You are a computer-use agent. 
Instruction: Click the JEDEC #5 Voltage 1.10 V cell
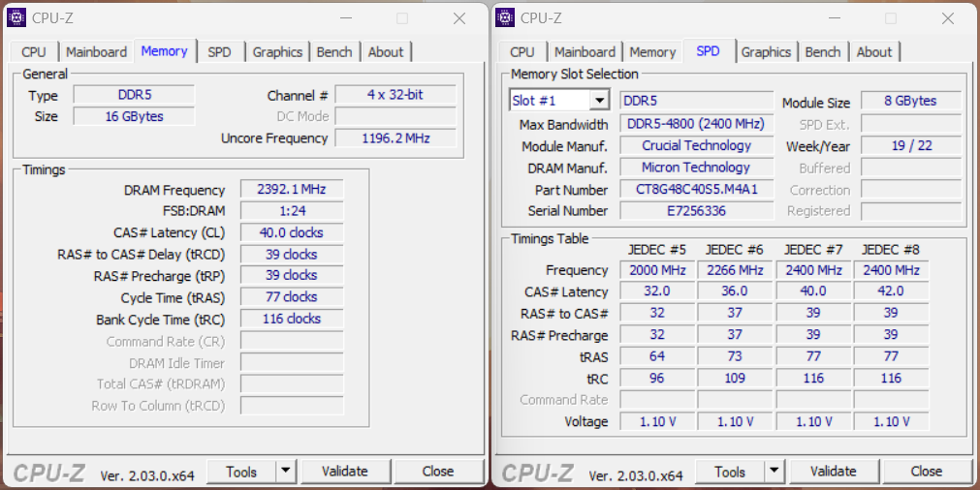point(657,421)
